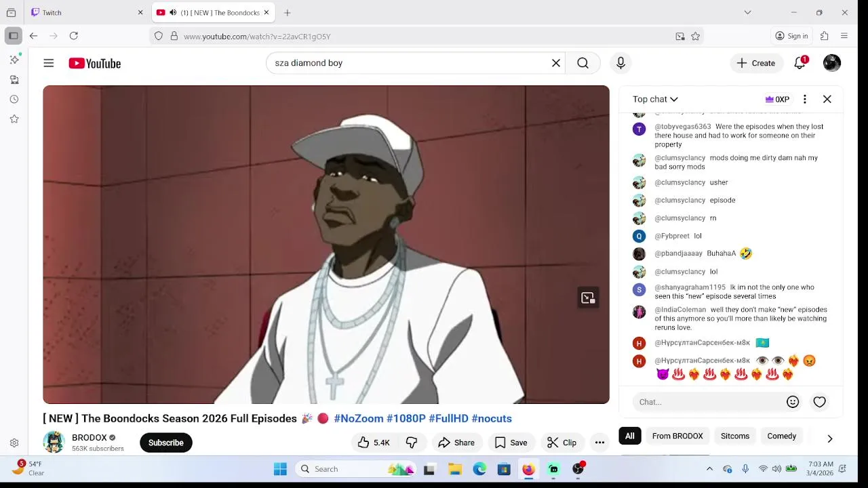Image resolution: width=868 pixels, height=488 pixels.
Task: Open the #FullHD hashtag link
Action: [448, 419]
